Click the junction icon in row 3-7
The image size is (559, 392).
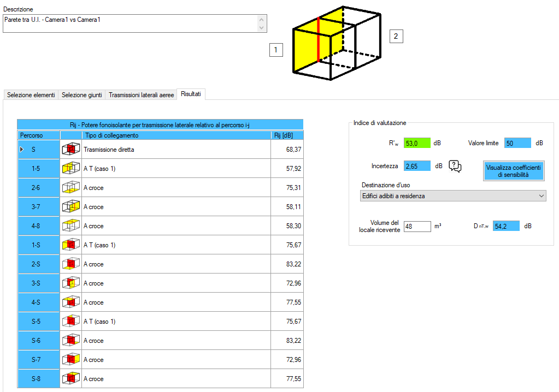point(70,207)
